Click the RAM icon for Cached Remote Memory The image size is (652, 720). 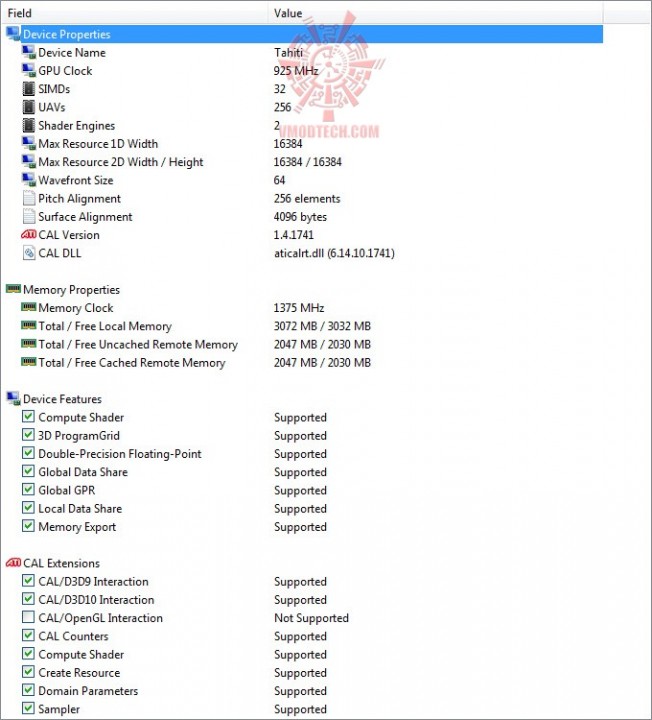click(28, 362)
